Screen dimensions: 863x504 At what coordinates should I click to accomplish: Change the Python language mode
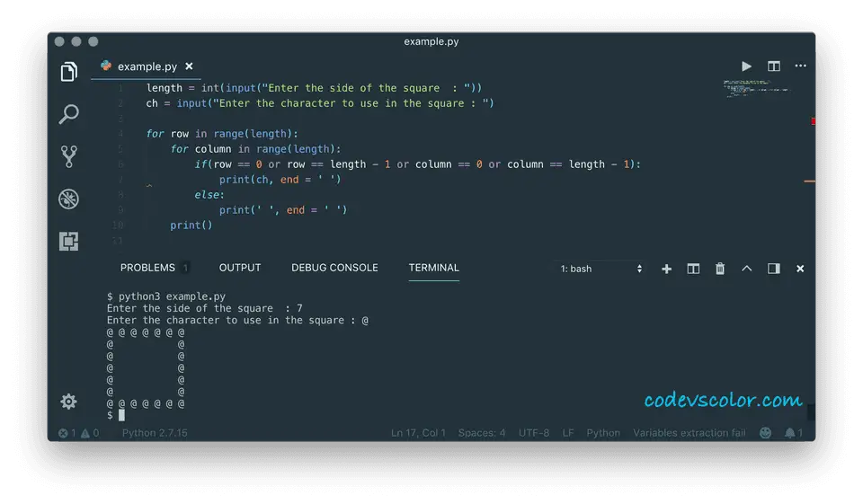coord(603,433)
